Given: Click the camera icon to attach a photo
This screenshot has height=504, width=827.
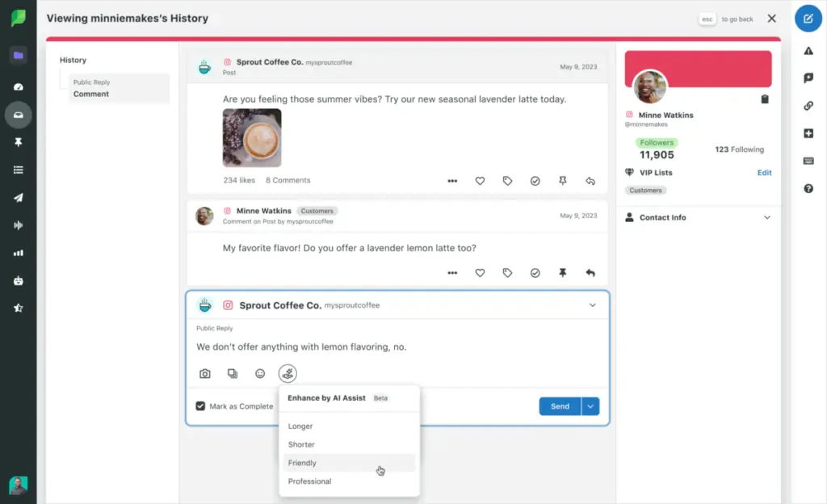Looking at the screenshot, I should (204, 373).
